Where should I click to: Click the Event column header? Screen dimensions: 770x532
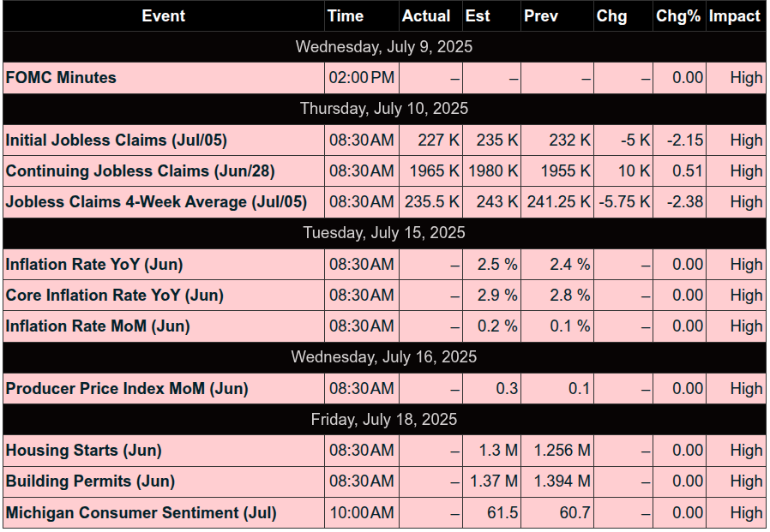[x=163, y=16]
